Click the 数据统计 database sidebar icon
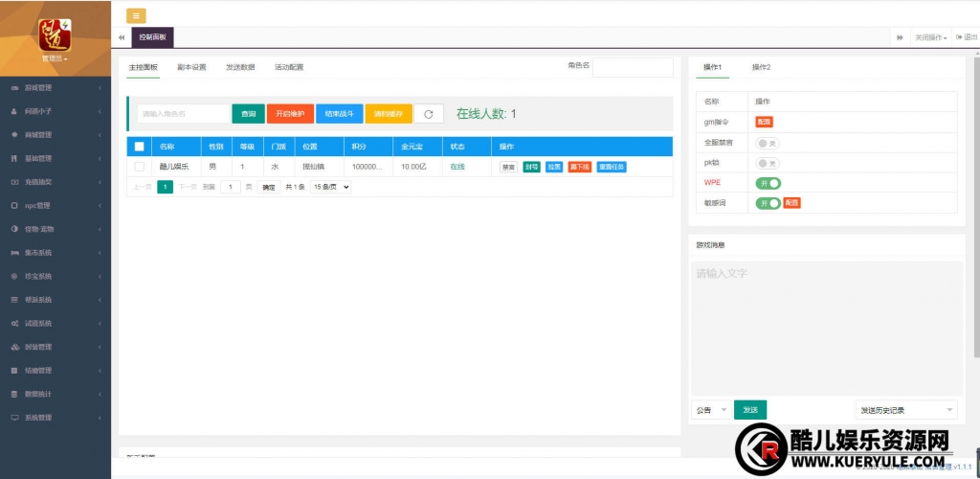 click(x=14, y=394)
